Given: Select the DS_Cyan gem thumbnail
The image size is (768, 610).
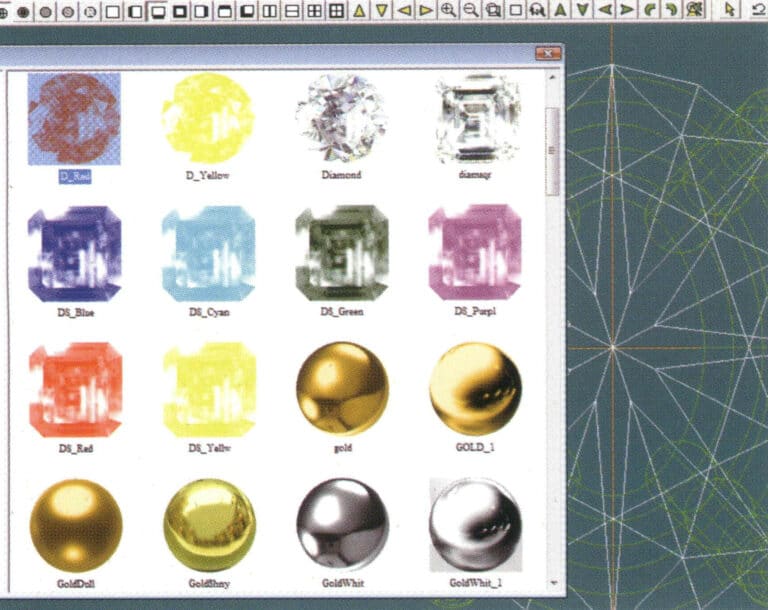Looking at the screenshot, I should tap(209, 254).
